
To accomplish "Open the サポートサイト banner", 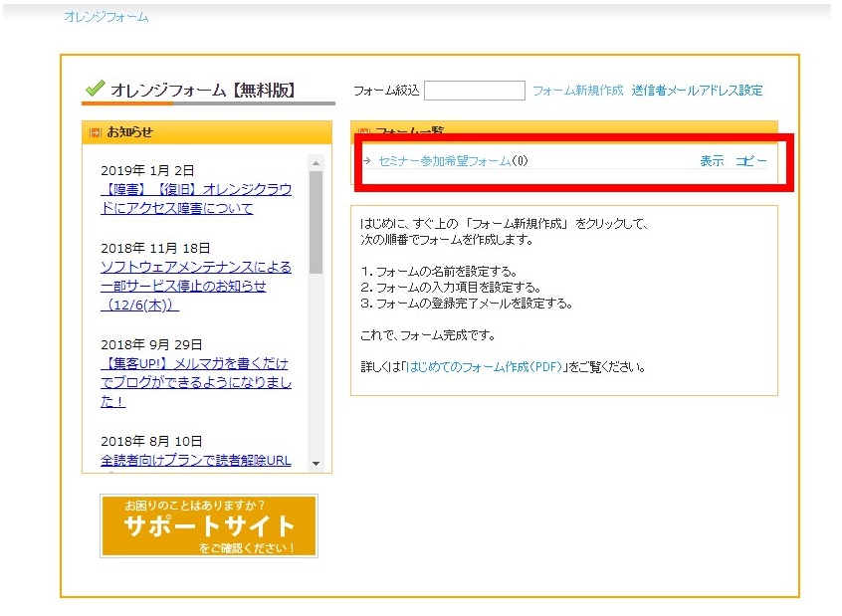I will tap(208, 525).
